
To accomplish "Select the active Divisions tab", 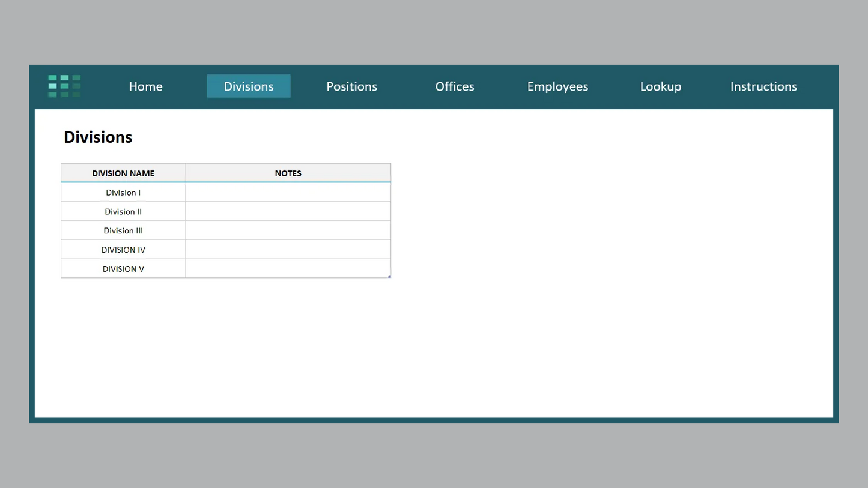I will pyautogui.click(x=249, y=86).
